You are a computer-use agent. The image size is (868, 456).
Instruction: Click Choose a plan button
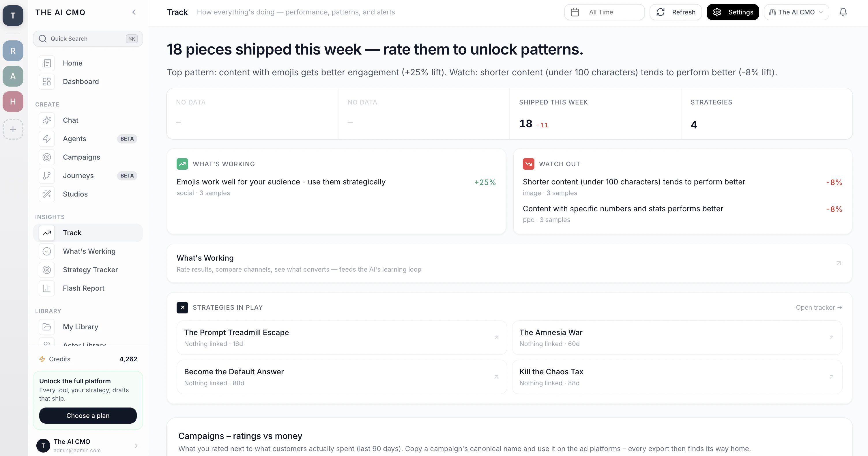click(88, 416)
